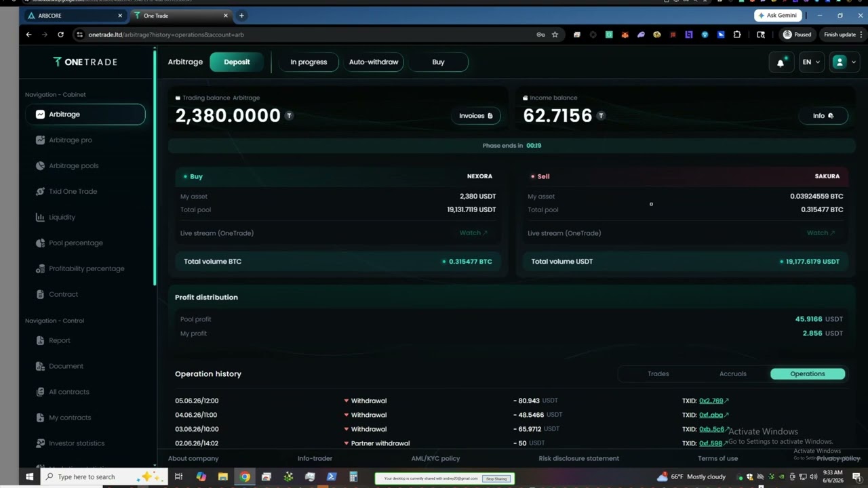Open the Auto-withdraw section

374,62
